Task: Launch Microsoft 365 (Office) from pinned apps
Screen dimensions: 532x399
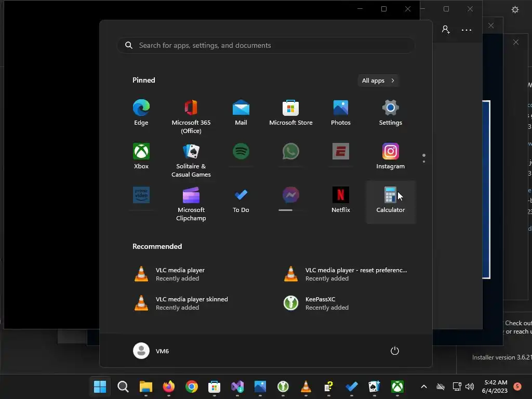Action: click(x=191, y=116)
